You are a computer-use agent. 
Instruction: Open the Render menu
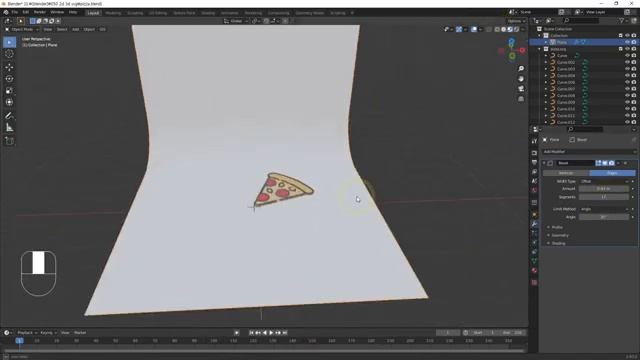40,12
